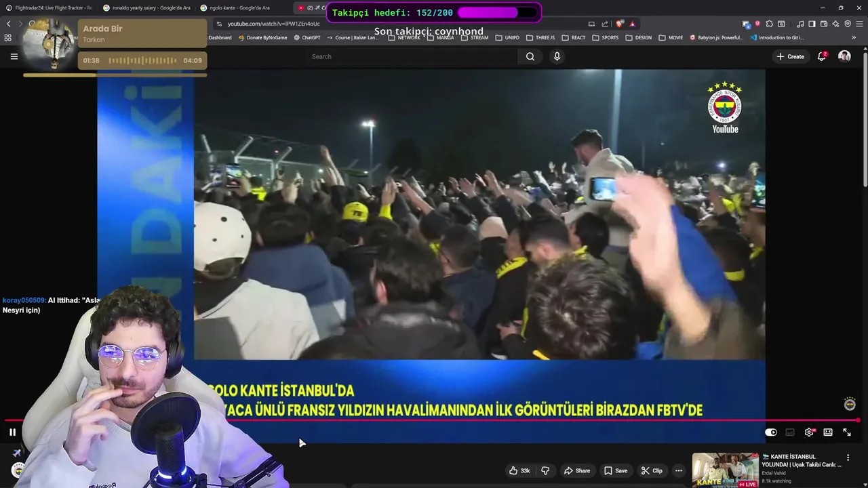Open options menu for recommended KANTE video

(848, 458)
